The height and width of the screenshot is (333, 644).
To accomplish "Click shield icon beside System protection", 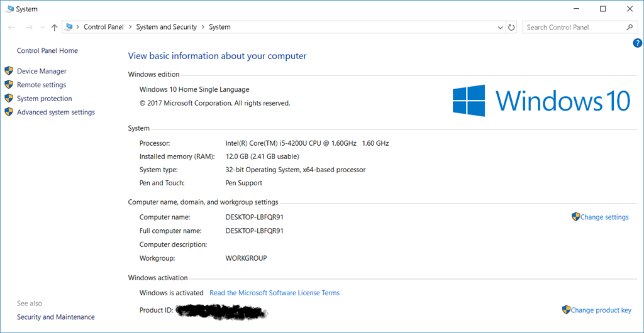I will 9,99.
